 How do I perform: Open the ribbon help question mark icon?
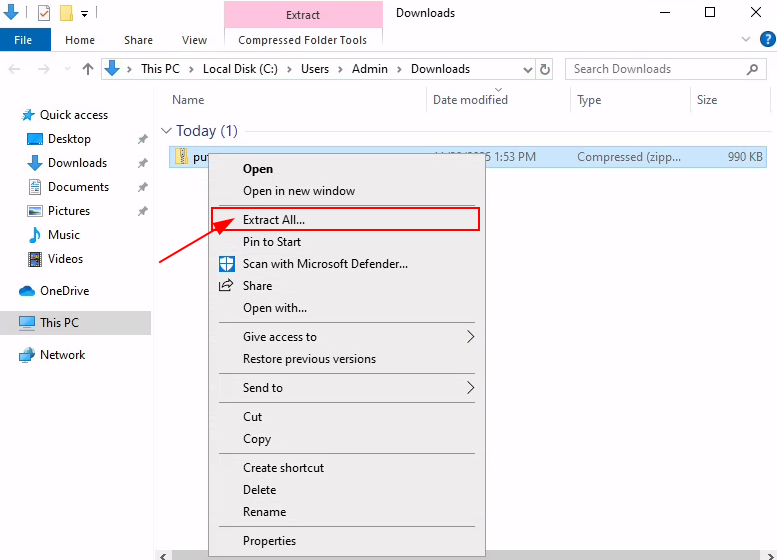(x=765, y=39)
